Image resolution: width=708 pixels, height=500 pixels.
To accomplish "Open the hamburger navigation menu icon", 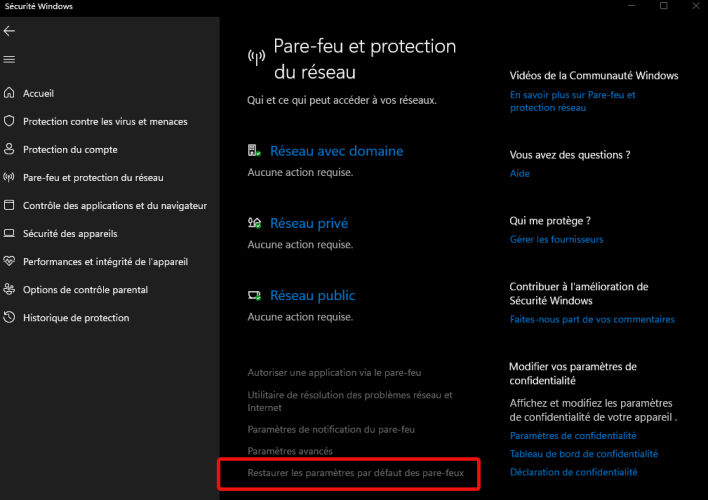I will point(9,59).
